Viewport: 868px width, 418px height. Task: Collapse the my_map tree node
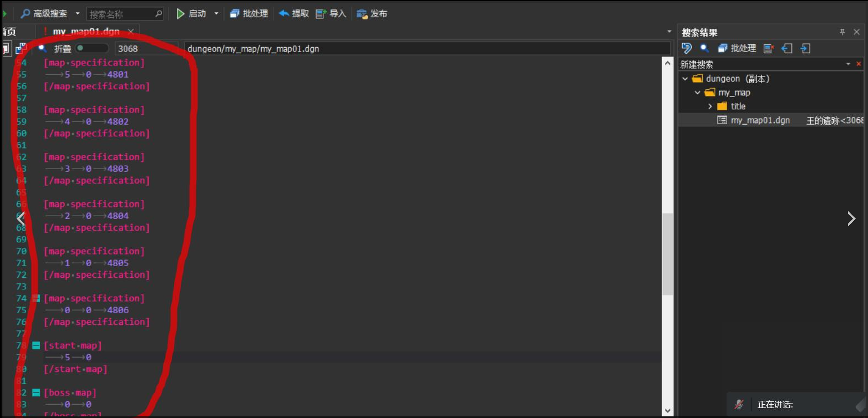click(x=698, y=93)
